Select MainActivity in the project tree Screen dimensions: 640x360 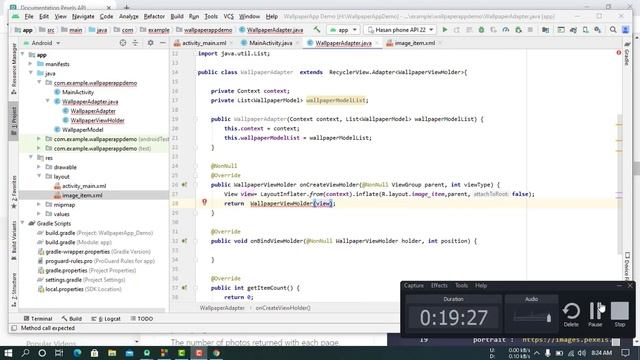[x=78, y=92]
